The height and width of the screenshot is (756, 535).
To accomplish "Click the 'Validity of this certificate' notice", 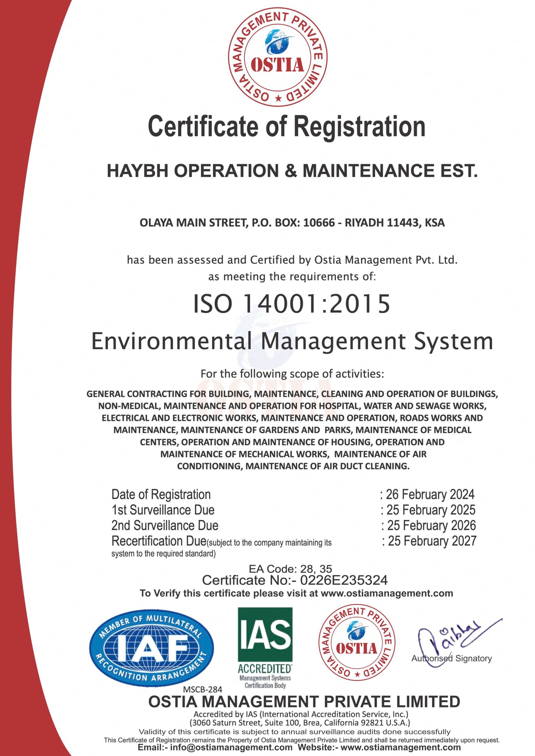I will [295, 732].
